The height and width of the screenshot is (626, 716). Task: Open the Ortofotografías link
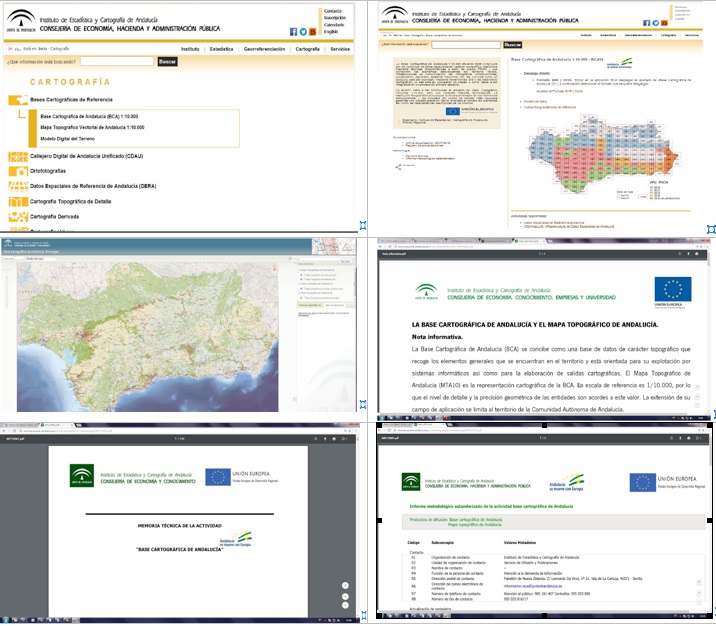48,171
